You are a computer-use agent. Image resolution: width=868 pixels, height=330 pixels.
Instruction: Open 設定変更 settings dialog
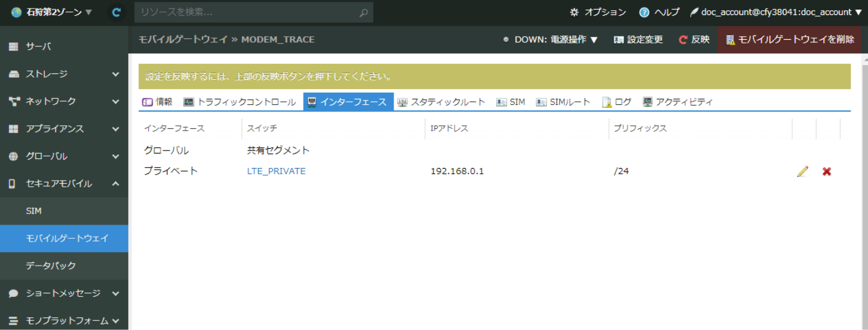[638, 40]
